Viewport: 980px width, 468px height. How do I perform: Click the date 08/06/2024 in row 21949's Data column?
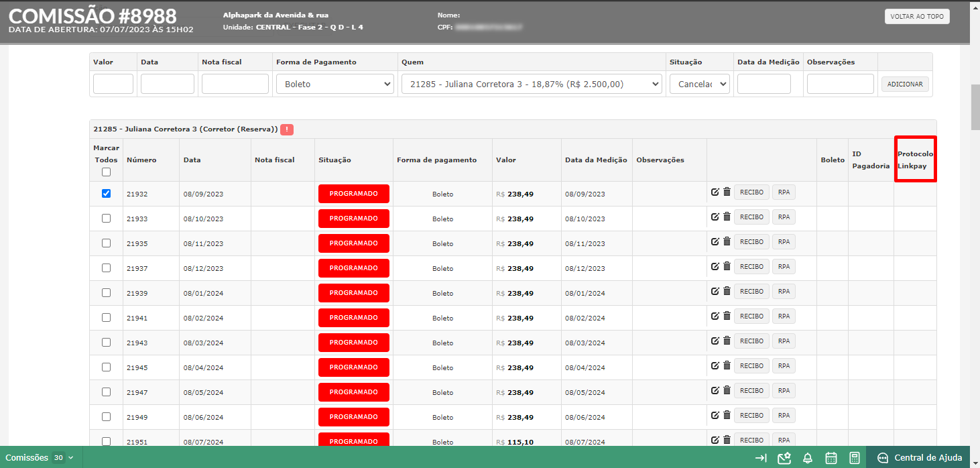203,418
